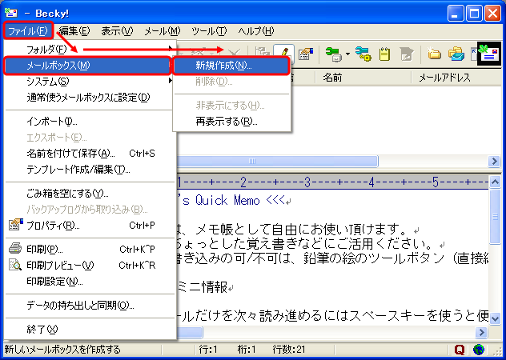Click the new folder icon in toolbar
506x360 pixels.
tap(434, 54)
